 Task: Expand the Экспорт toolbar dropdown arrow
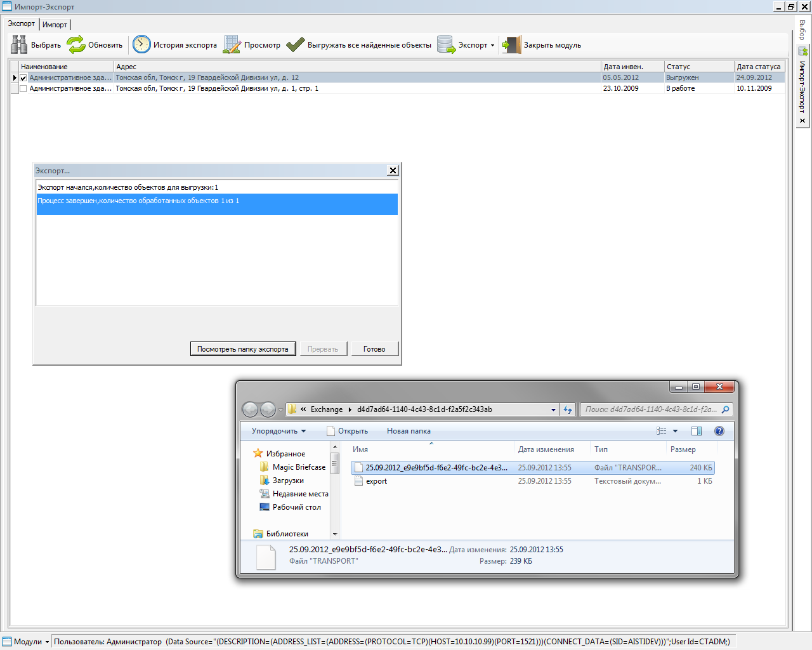[x=492, y=46]
